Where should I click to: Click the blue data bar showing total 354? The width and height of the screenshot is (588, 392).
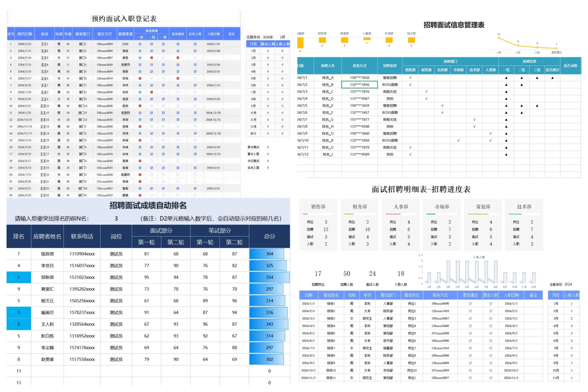click(x=269, y=277)
